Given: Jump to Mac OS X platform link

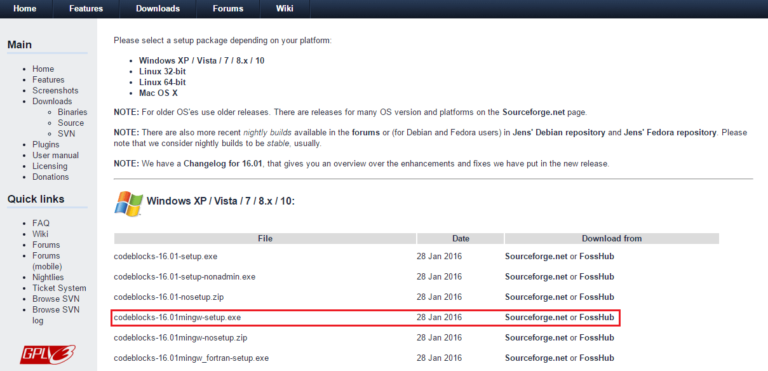Looking at the screenshot, I should [x=158, y=93].
